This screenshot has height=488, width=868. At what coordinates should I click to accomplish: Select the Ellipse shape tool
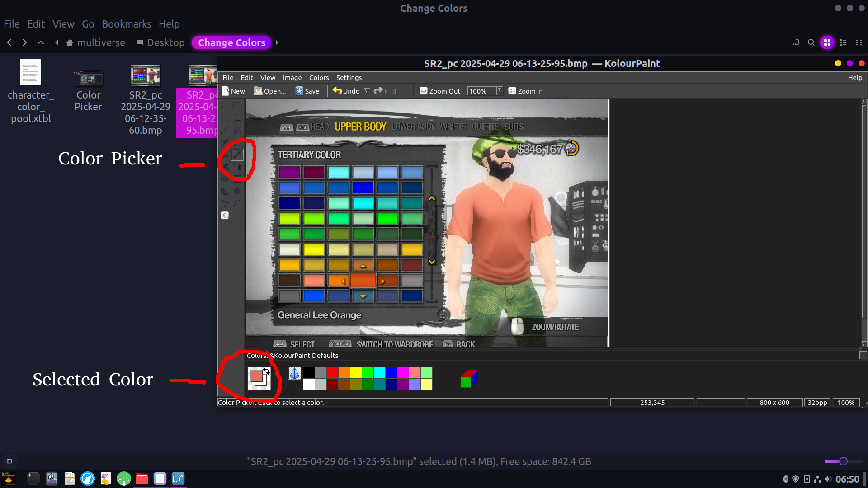(237, 191)
